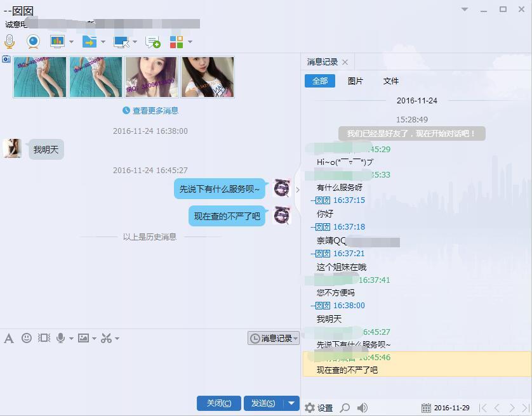Click contact avatar beside 我明天

coord(12,148)
